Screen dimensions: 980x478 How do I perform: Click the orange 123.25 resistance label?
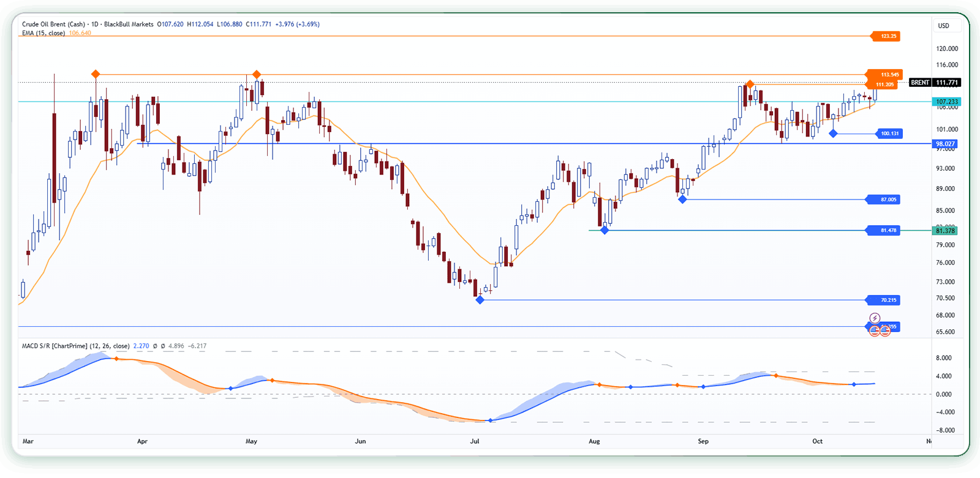[886, 36]
